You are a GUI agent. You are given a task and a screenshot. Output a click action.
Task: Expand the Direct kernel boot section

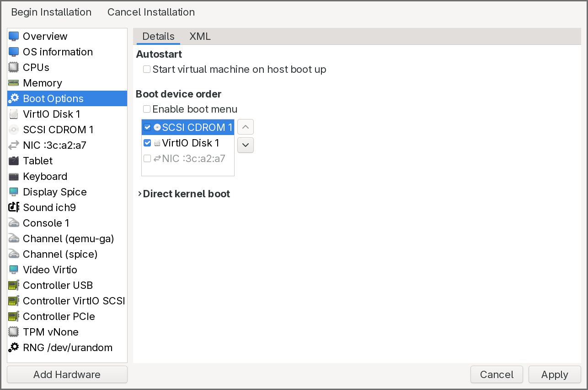click(140, 194)
